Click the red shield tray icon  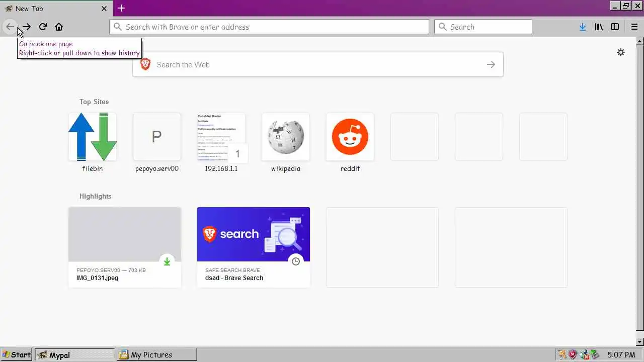click(x=573, y=354)
